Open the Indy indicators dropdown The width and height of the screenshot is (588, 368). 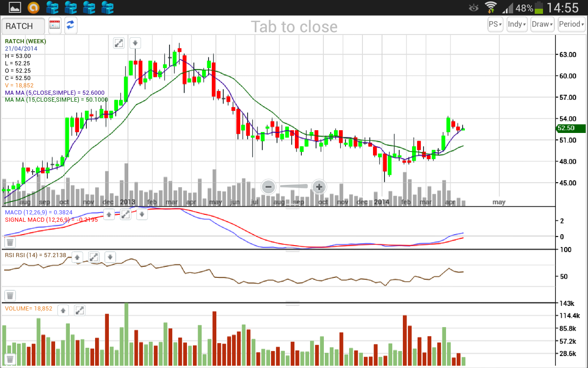tap(517, 24)
